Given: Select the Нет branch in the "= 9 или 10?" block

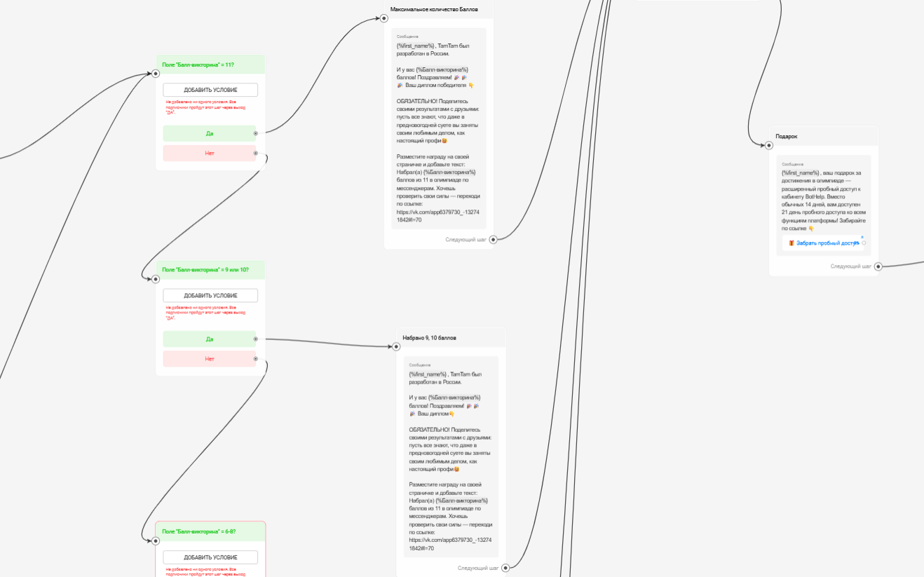Looking at the screenshot, I should 210,359.
